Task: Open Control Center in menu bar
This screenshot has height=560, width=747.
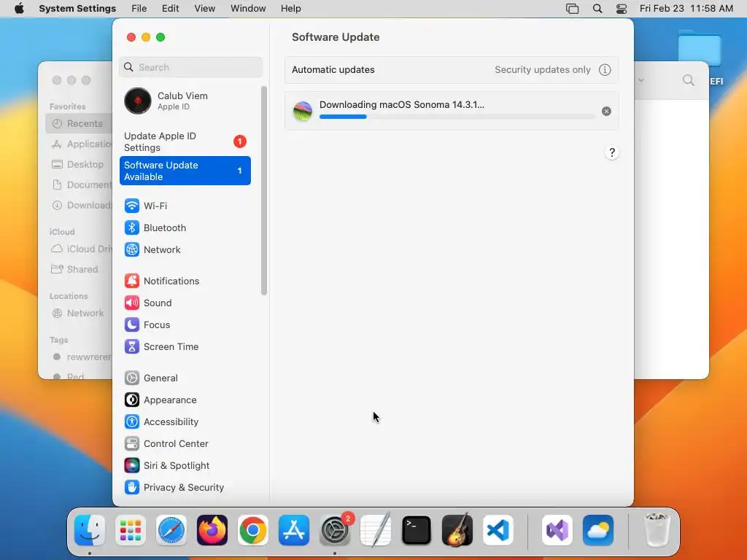Action: (622, 9)
